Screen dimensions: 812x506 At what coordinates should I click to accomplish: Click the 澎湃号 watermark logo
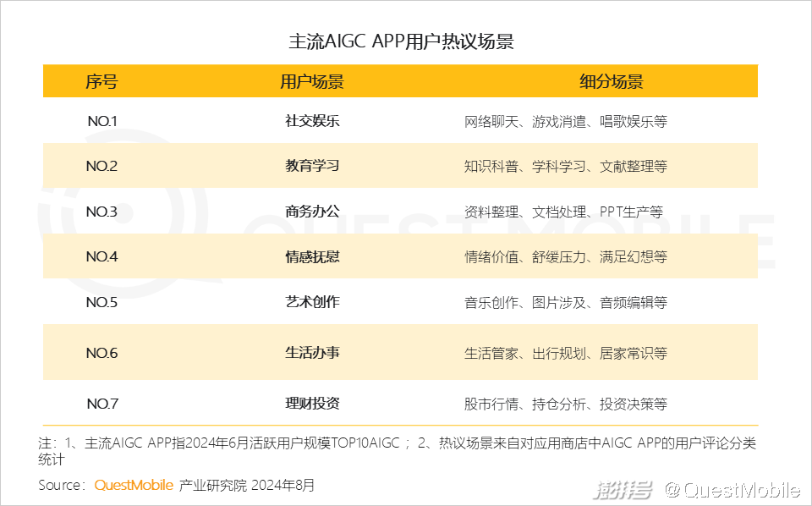(624, 489)
